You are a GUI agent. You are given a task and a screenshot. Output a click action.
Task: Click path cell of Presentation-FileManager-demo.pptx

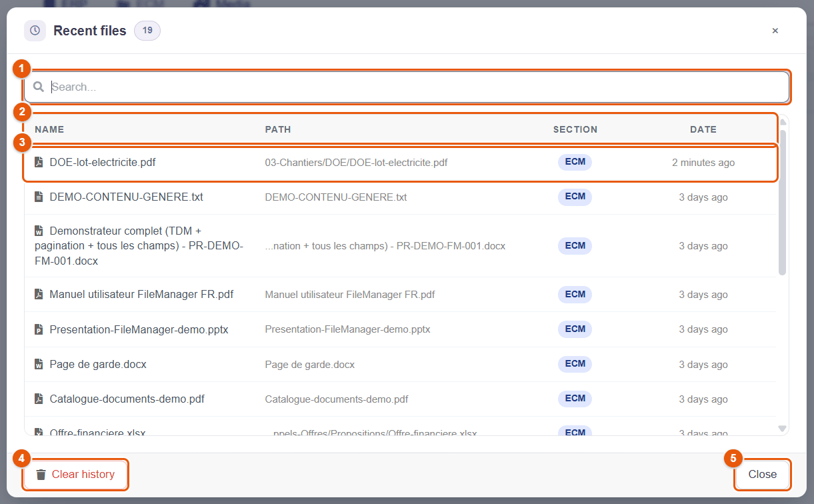347,329
